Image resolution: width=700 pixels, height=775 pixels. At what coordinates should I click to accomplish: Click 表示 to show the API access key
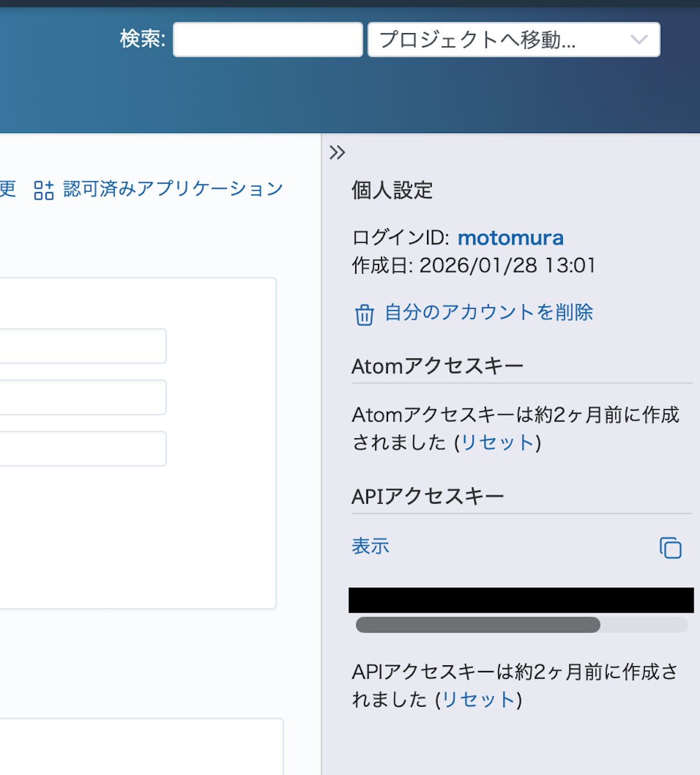coord(370,546)
